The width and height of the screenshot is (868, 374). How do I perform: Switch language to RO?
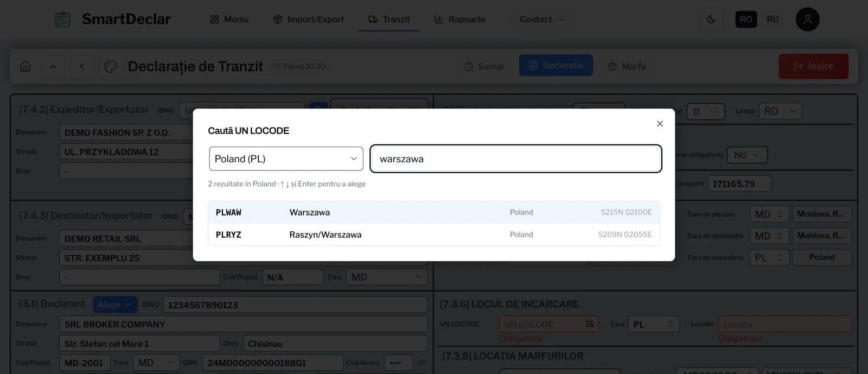(x=746, y=20)
